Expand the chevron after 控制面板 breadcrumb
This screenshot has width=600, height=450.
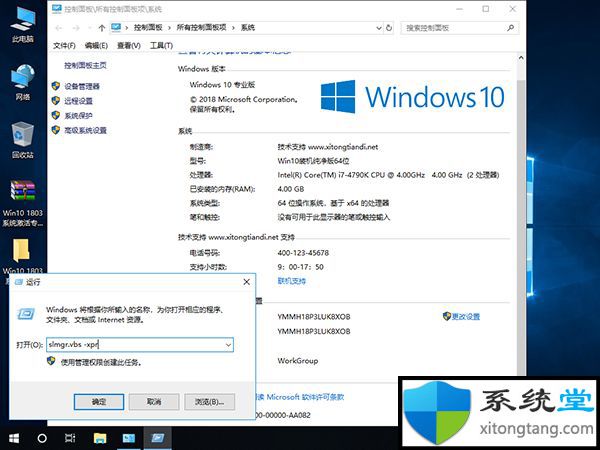point(169,28)
